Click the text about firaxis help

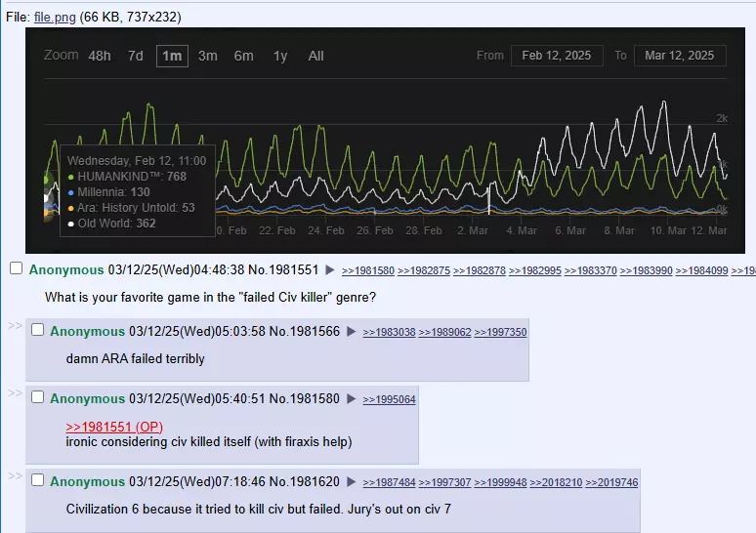209,442
